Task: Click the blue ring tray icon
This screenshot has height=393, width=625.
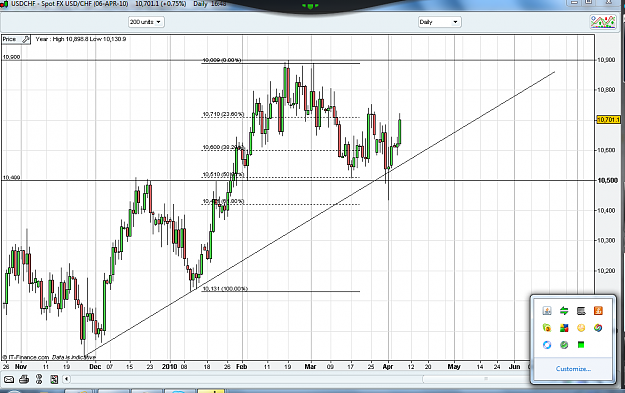Action: click(547, 345)
